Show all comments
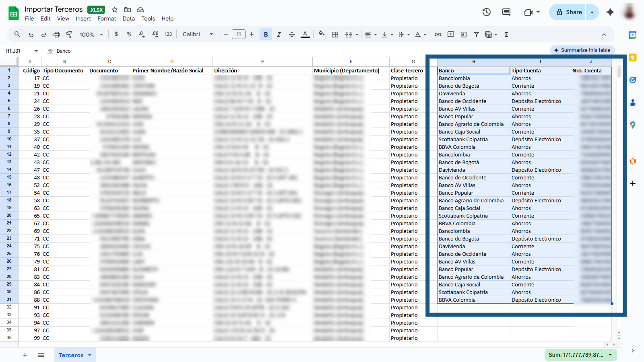This screenshot has height=362, width=644. 506,12
